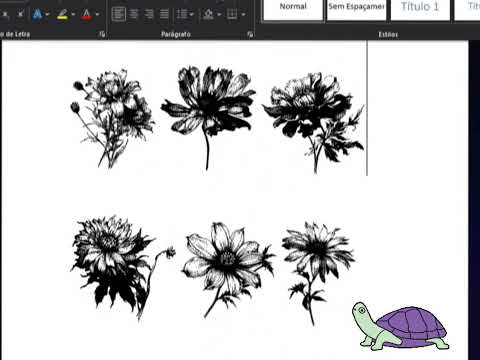Expand the text effects dropdown arrow
480x360 pixels.
point(47,14)
